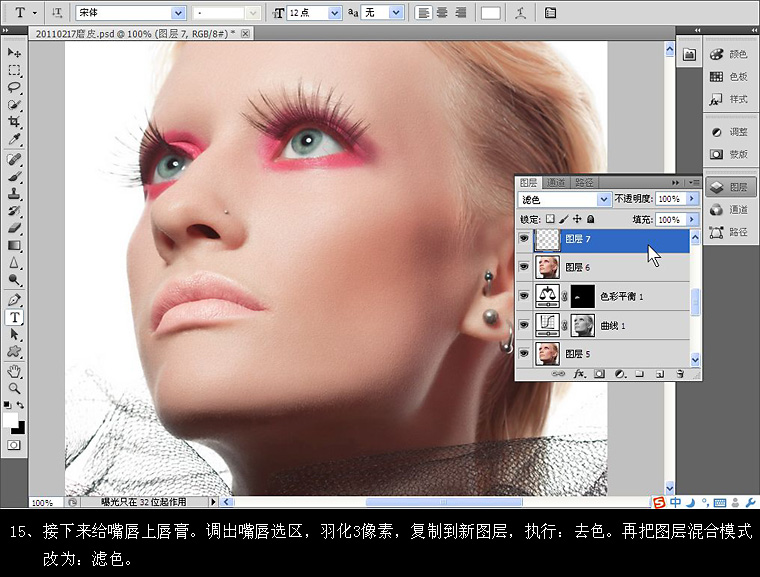This screenshot has width=760, height=577.
Task: Select the Move tool
Action: click(x=14, y=52)
